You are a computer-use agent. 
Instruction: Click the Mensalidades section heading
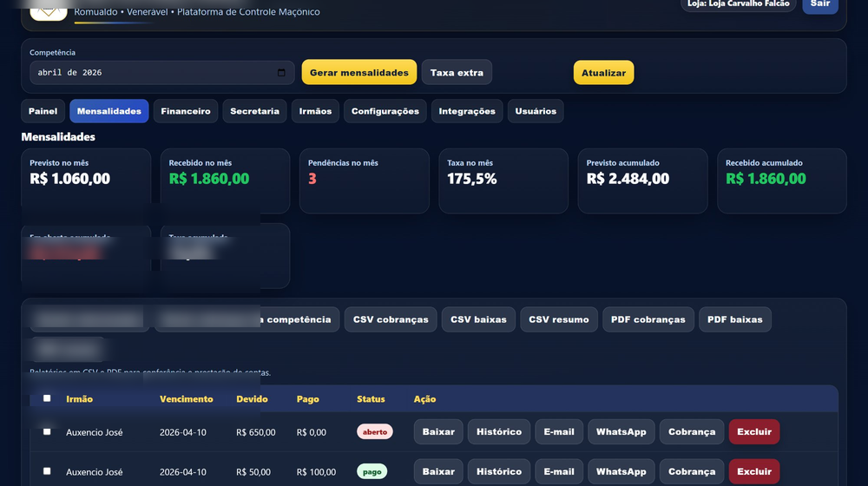point(58,137)
